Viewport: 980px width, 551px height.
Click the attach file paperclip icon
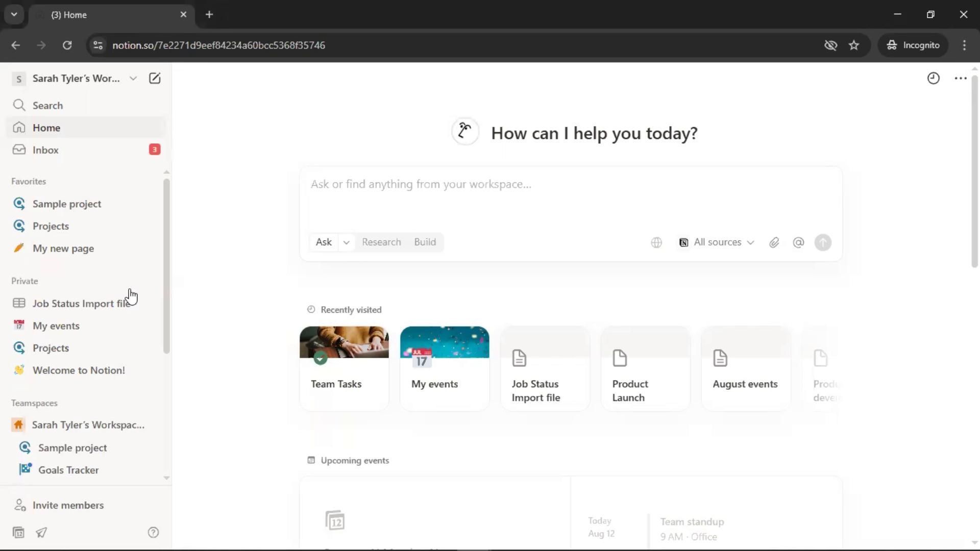(x=774, y=242)
